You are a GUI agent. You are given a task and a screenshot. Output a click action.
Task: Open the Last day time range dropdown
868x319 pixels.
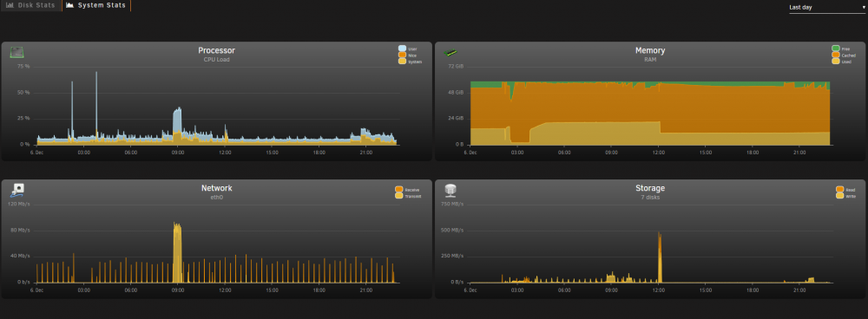(x=827, y=8)
